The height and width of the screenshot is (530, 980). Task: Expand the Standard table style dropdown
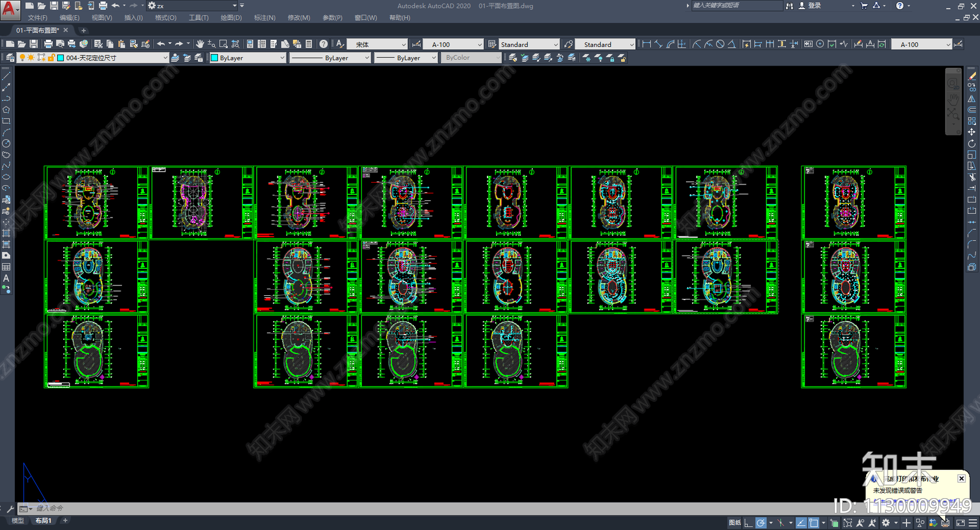pos(529,45)
